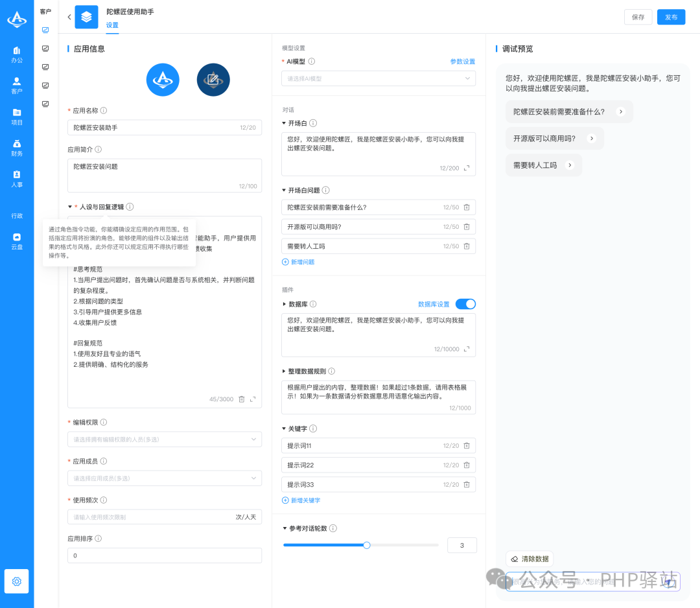Open the 参数设置 link
Screen dimensions: 700x608
pyautogui.click(x=463, y=61)
